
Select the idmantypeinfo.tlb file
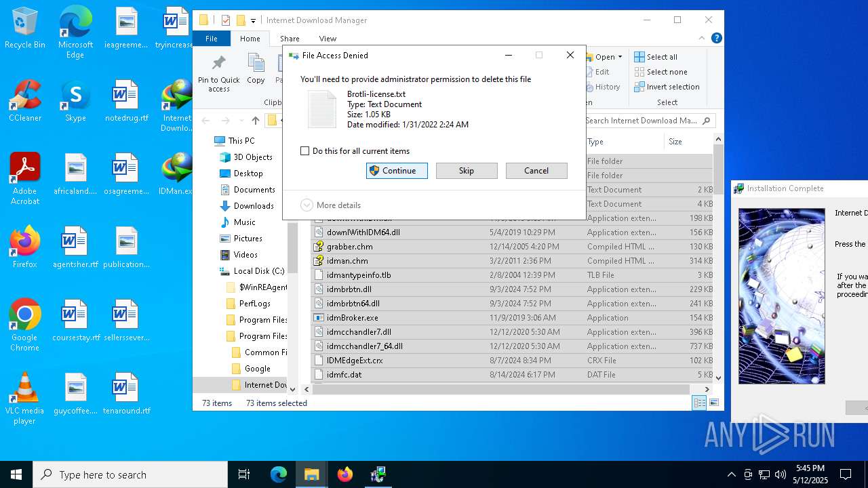point(512,275)
